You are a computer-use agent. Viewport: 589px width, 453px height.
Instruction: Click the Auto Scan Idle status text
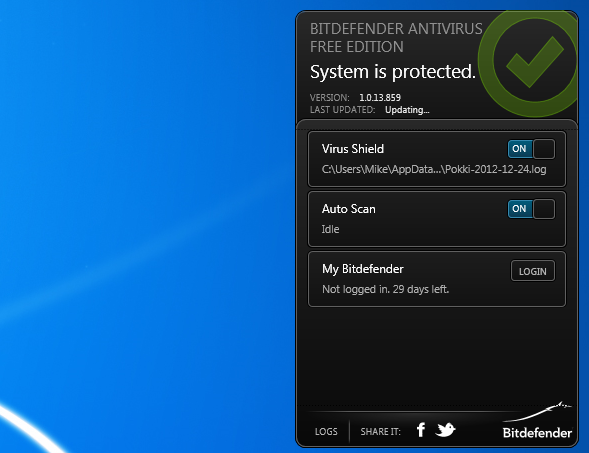[330, 229]
